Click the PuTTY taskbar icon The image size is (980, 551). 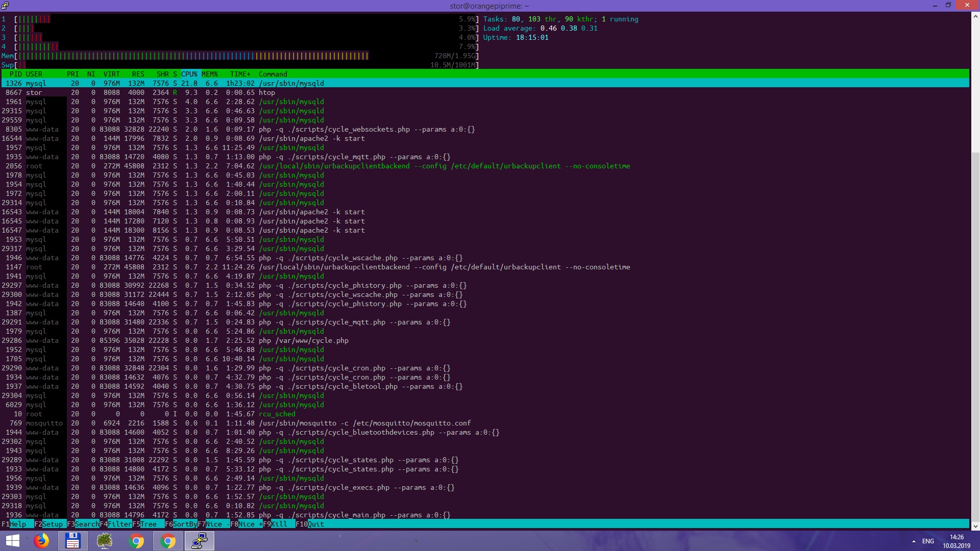click(x=199, y=541)
